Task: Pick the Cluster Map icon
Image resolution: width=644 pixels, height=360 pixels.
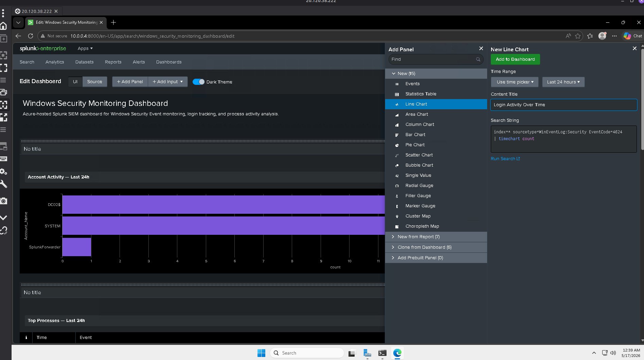Action: tap(397, 216)
